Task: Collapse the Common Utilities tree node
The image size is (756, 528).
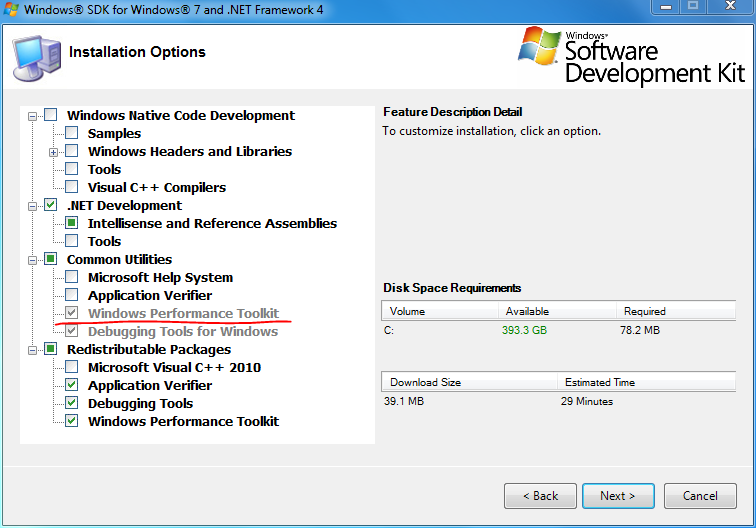Action: [32, 260]
